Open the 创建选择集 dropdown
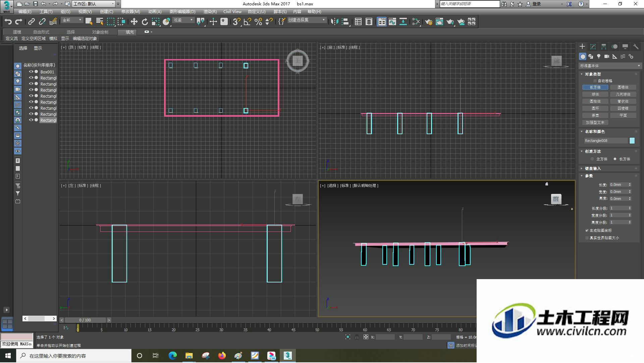 [307, 20]
